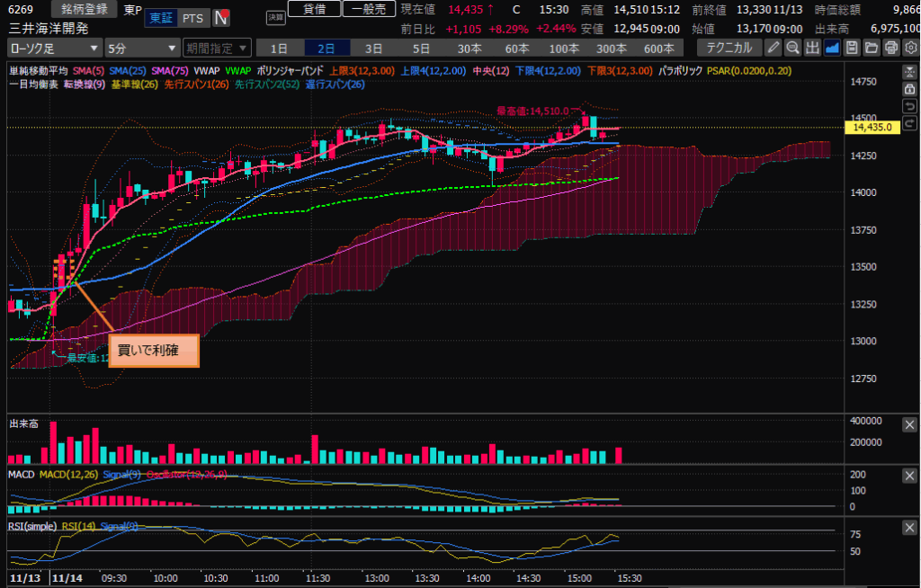This screenshot has height=588, width=921.
Task: Toggle the blue area chart display button
Action: pos(832,48)
